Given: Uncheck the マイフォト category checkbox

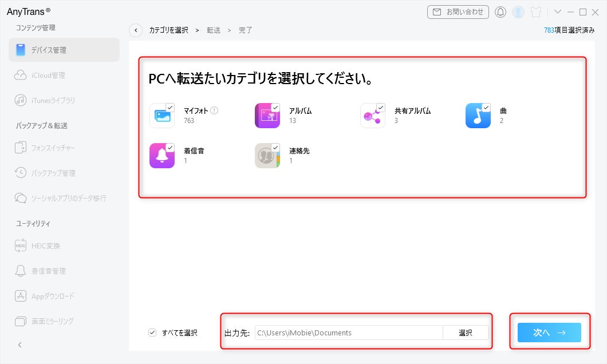Looking at the screenshot, I should coord(170,108).
